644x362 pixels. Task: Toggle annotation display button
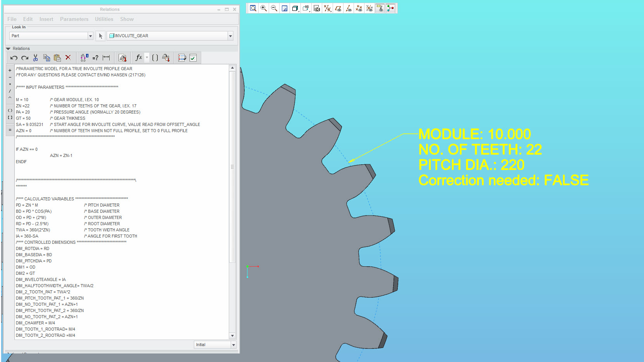380,8
